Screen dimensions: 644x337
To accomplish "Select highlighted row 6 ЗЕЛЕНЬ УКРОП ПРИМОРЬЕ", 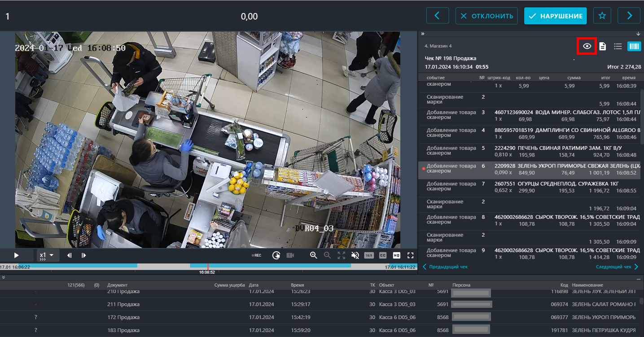I will 530,170.
